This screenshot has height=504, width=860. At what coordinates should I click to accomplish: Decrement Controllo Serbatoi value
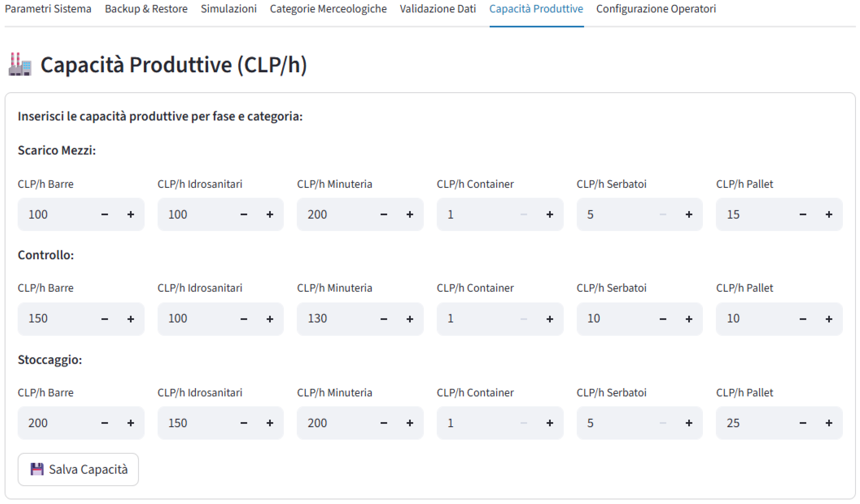pos(663,319)
